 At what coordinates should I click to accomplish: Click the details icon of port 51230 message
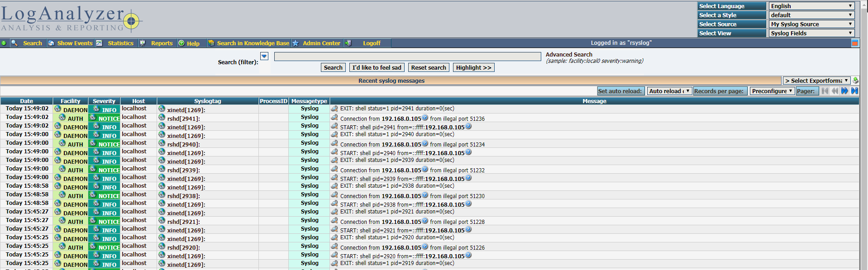click(x=334, y=194)
